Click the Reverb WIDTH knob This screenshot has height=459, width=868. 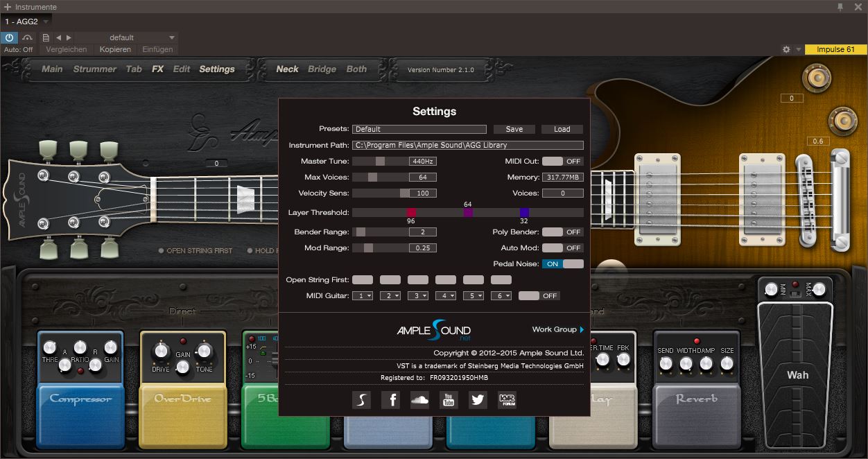point(686,364)
